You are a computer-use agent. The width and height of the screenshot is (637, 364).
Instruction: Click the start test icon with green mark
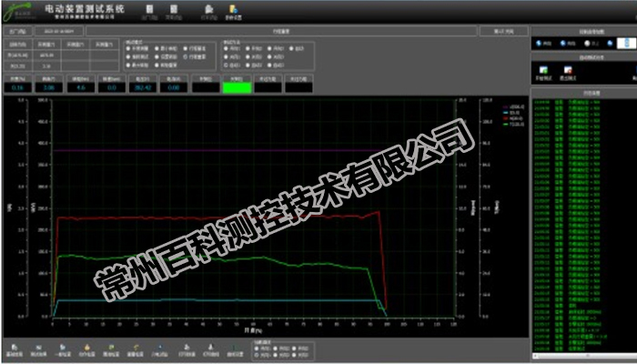coord(543,69)
